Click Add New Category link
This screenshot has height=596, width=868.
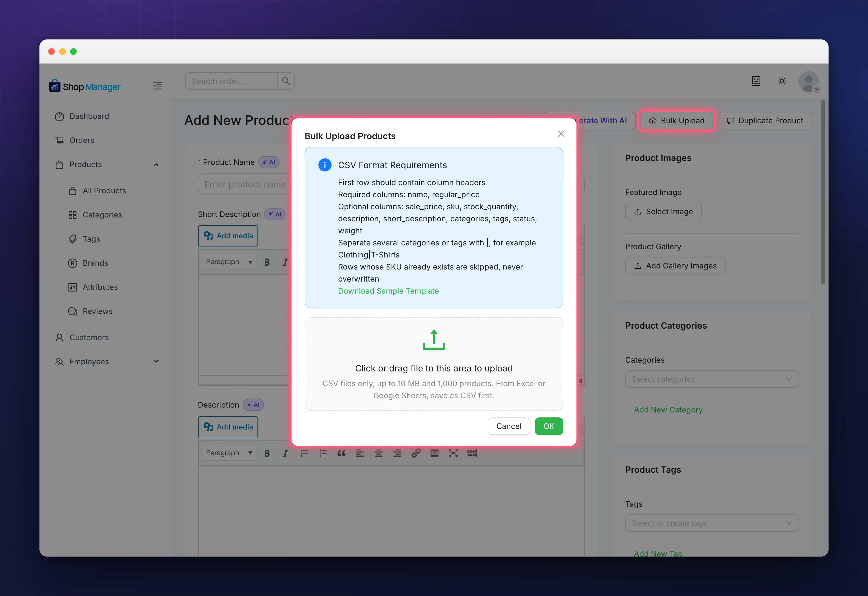tap(668, 410)
